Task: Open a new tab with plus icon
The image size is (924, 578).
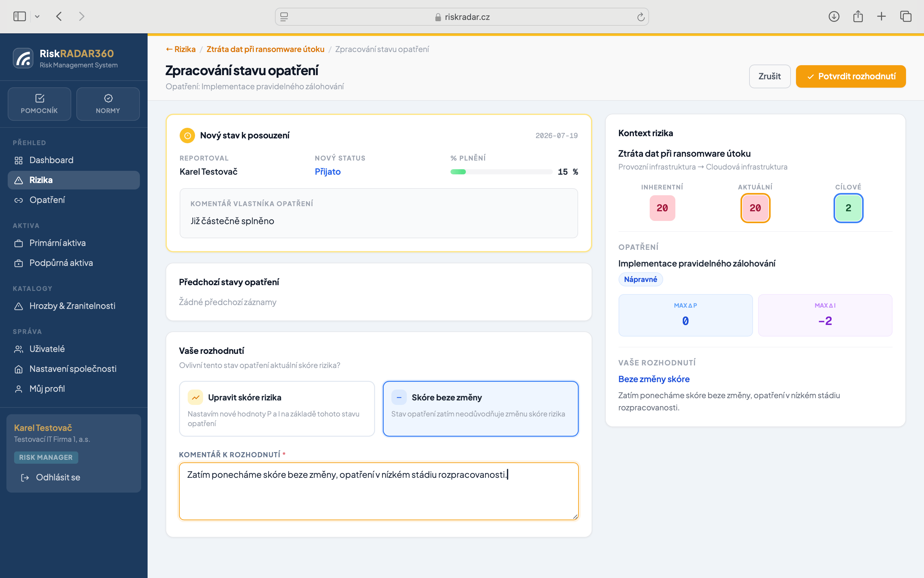Action: (x=881, y=16)
